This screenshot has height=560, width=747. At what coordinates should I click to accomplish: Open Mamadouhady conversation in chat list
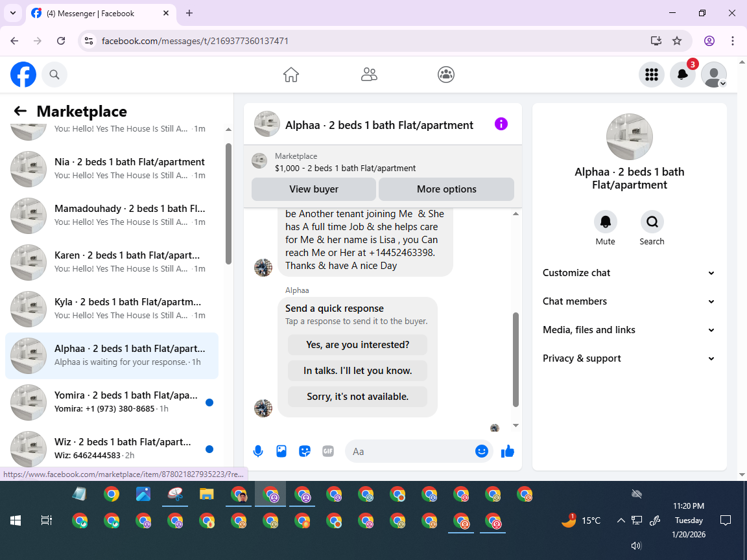[112, 215]
